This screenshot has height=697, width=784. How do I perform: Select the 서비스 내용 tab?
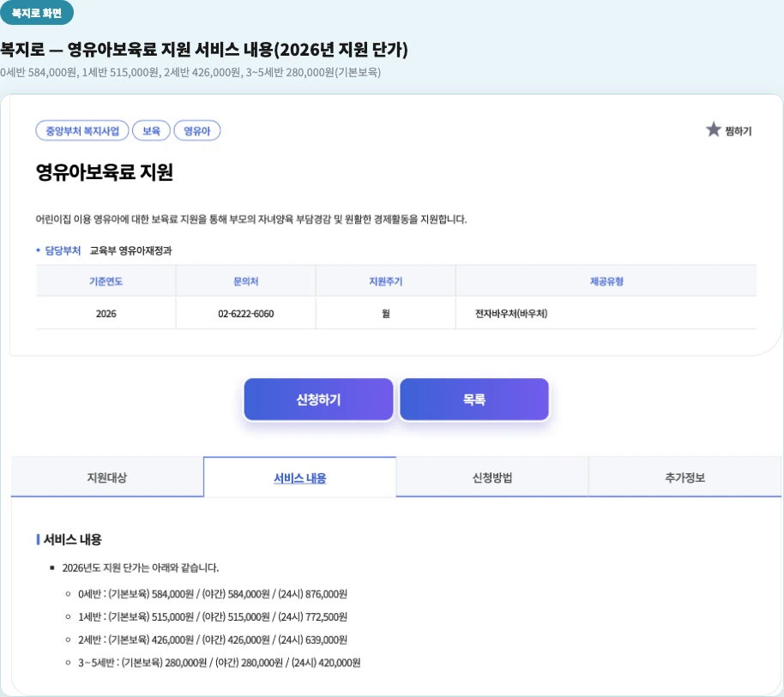tap(300, 478)
